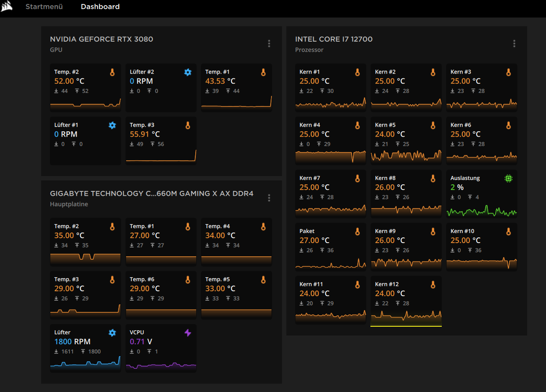This screenshot has width=546, height=392.
Task: Select the GPU Temp. #3 55.91 °C reading
Action: tap(145, 134)
